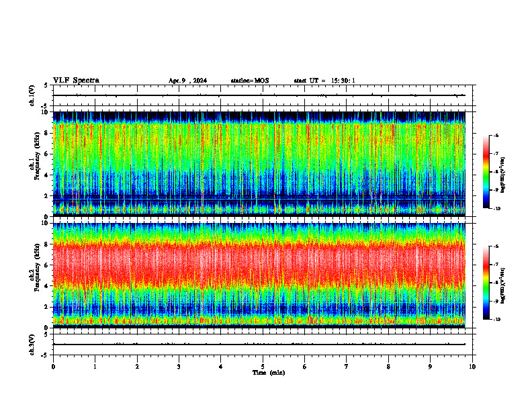
Task: Click the ch.3 voltage waveform strip
Action: point(263,345)
